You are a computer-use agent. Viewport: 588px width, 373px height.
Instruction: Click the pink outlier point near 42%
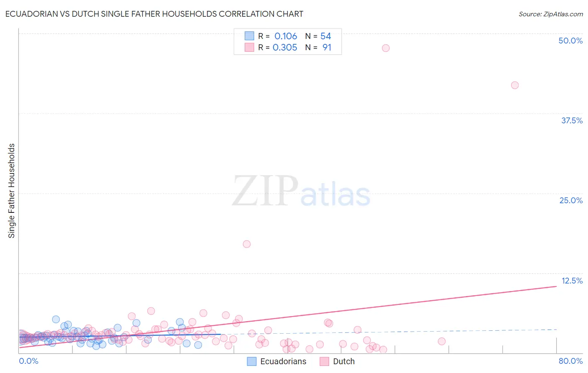pyautogui.click(x=515, y=85)
